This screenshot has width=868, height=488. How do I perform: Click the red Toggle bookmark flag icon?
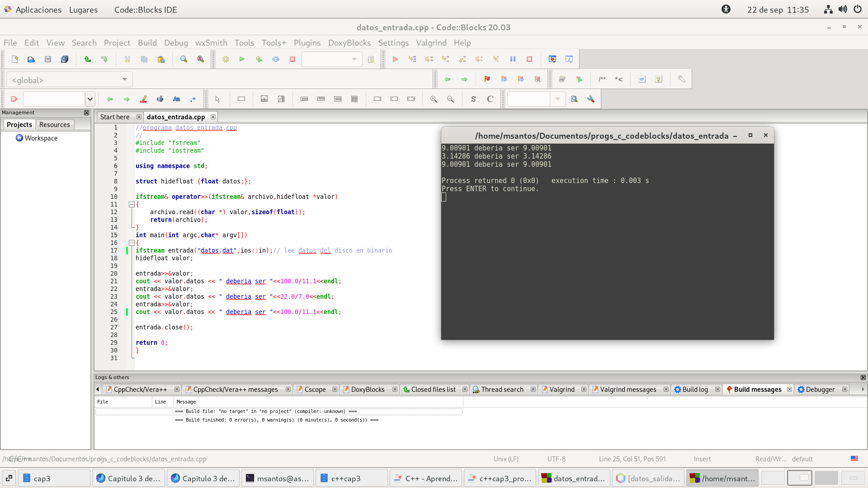pos(487,79)
